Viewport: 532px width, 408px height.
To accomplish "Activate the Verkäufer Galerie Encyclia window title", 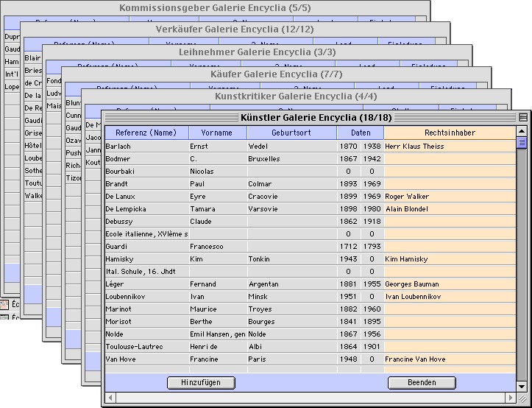I will [235, 29].
